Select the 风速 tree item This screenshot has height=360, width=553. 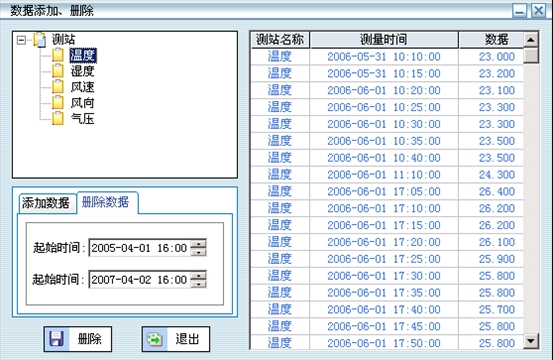83,87
